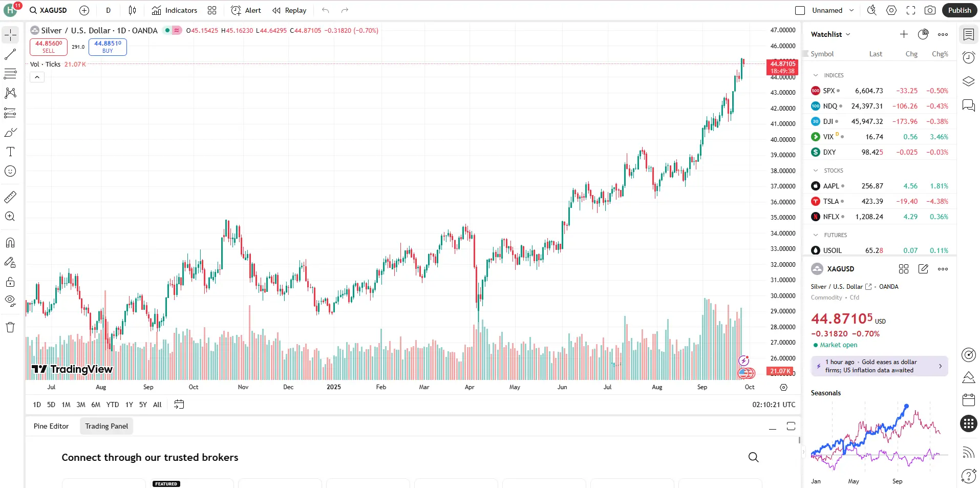This screenshot has width=980, height=488.
Task: Toggle lock all drawing tools
Action: (x=10, y=282)
